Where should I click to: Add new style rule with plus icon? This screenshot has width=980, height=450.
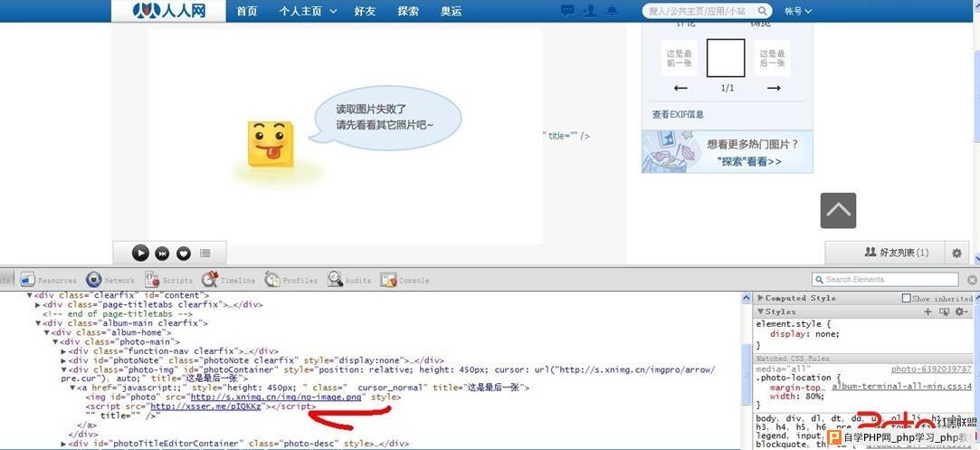(928, 311)
